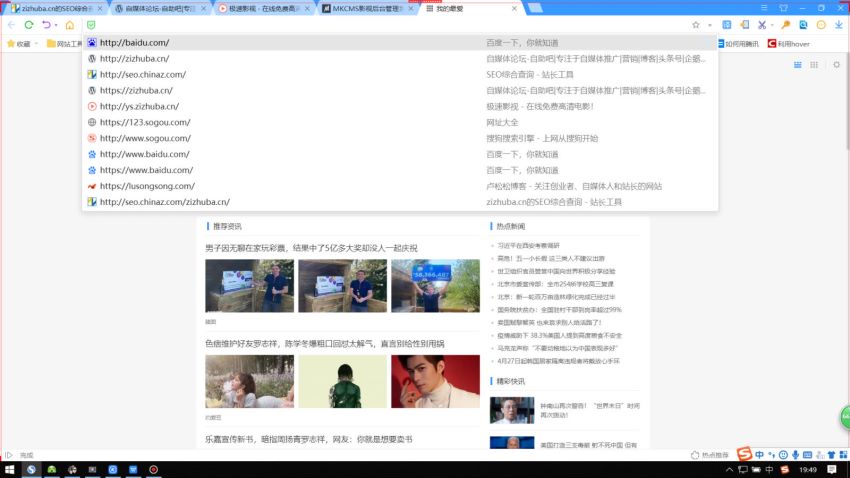Viewport: 850px width, 478px height.
Task: Open the browser main menu icon
Action: click(764, 8)
